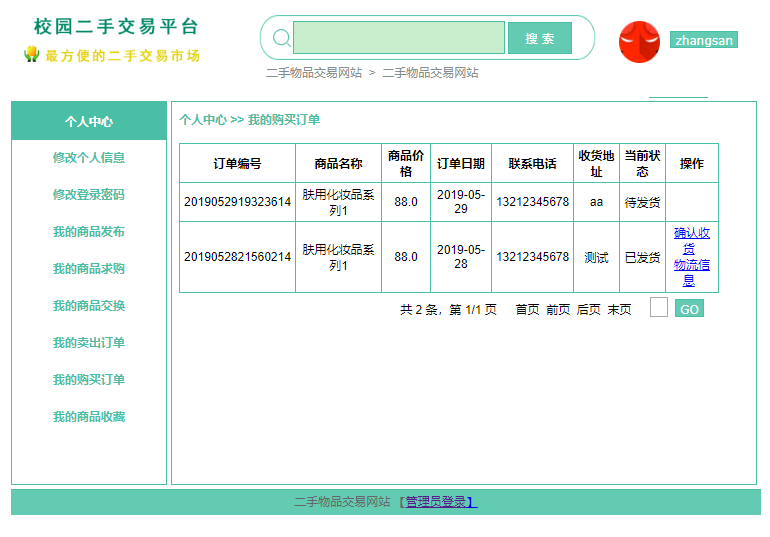Screen dimensions: 770x537
Task: Open 我的商品交换 in the sidebar
Action: [89, 305]
